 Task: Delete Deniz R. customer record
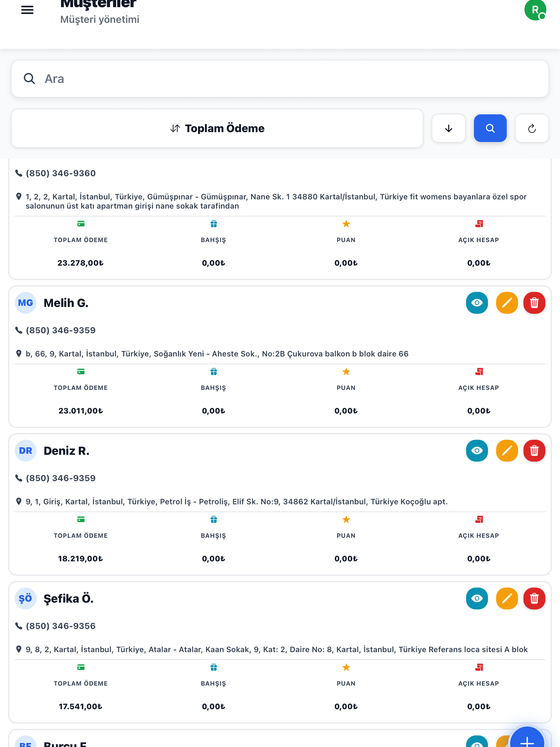point(534,451)
